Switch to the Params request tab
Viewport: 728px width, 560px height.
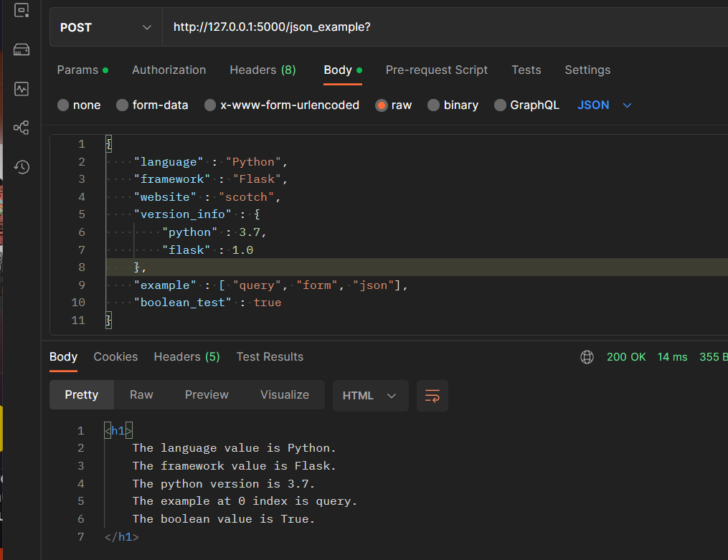tap(82, 70)
